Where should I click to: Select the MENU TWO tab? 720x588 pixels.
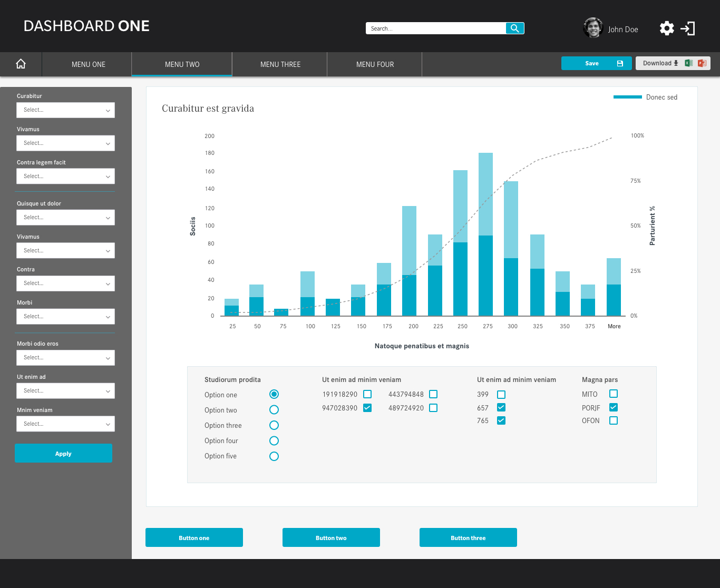(182, 64)
